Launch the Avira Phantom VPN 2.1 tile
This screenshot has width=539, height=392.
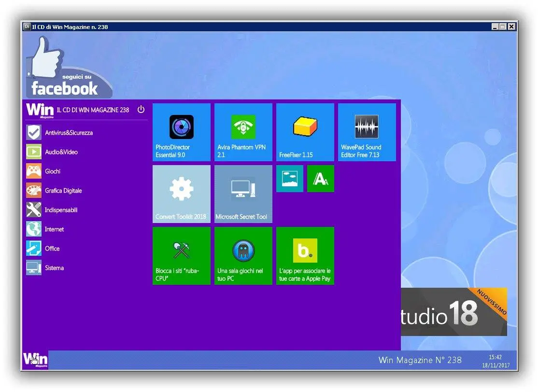pos(243,132)
